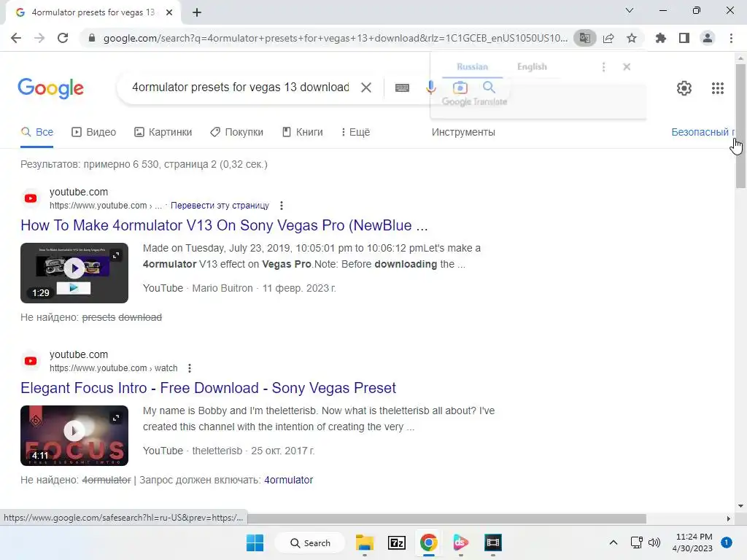Open Chrome three-dot menu
The width and height of the screenshot is (747, 560).
coord(731,38)
